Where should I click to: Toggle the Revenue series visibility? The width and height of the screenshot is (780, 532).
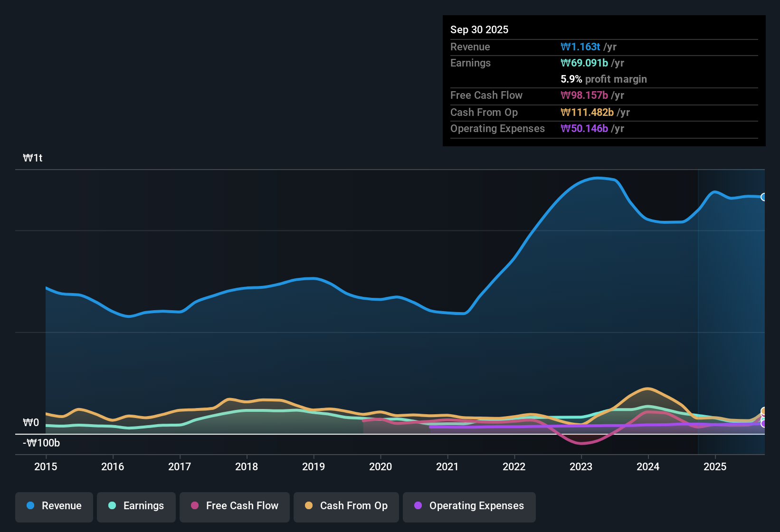click(x=54, y=506)
